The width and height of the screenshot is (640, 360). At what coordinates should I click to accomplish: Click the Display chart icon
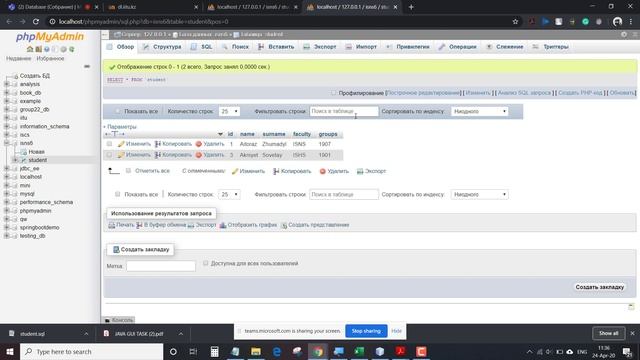click(223, 225)
